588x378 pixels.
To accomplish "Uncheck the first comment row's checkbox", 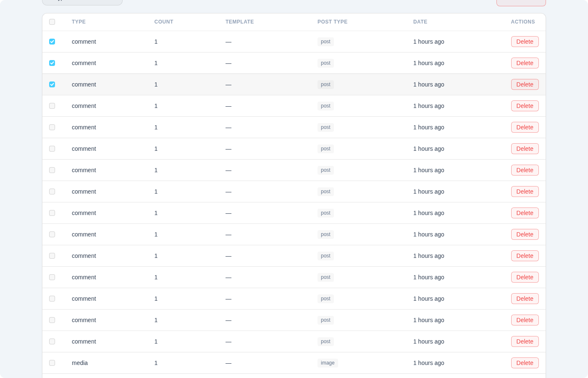I will 52,42.
